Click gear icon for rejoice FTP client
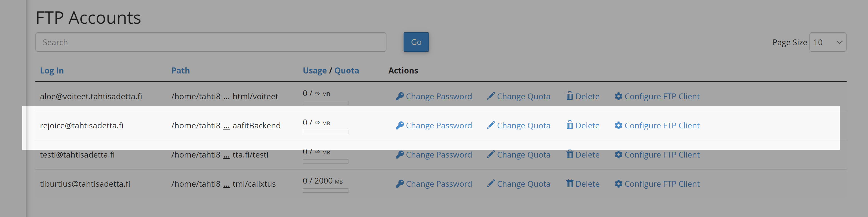 618,126
